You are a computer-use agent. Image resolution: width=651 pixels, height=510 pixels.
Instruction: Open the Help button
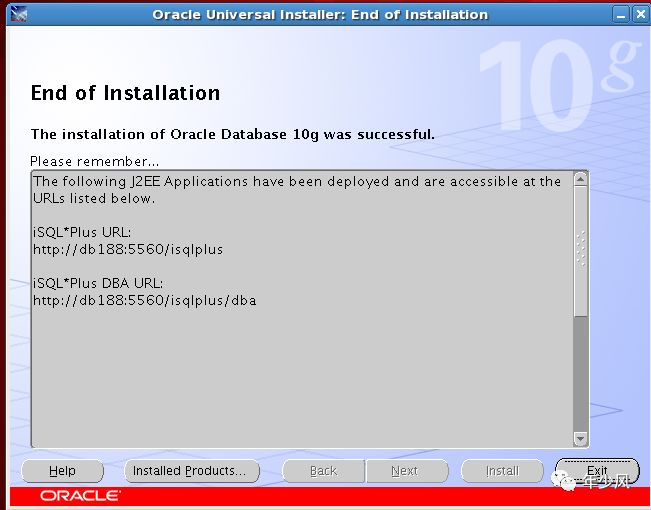(x=62, y=471)
